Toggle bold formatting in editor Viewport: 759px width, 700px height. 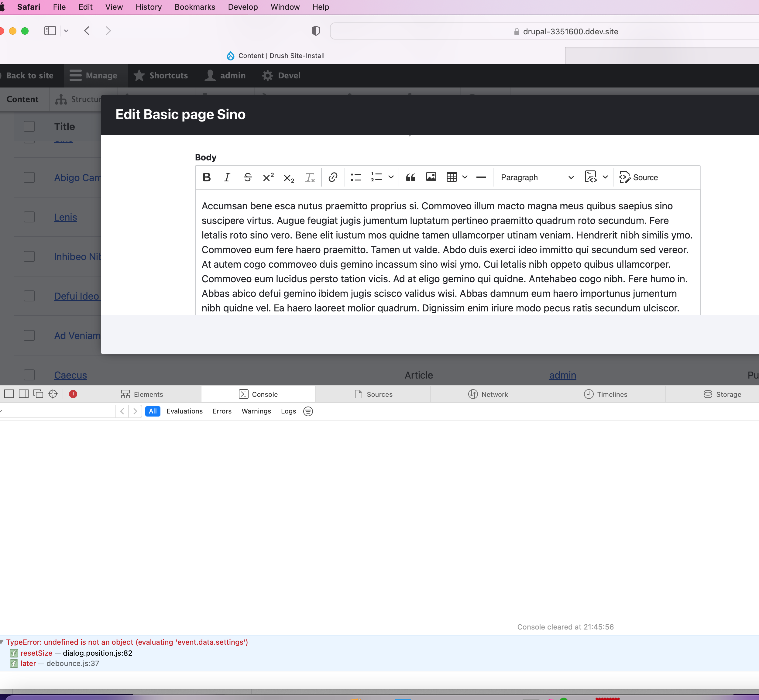206,177
